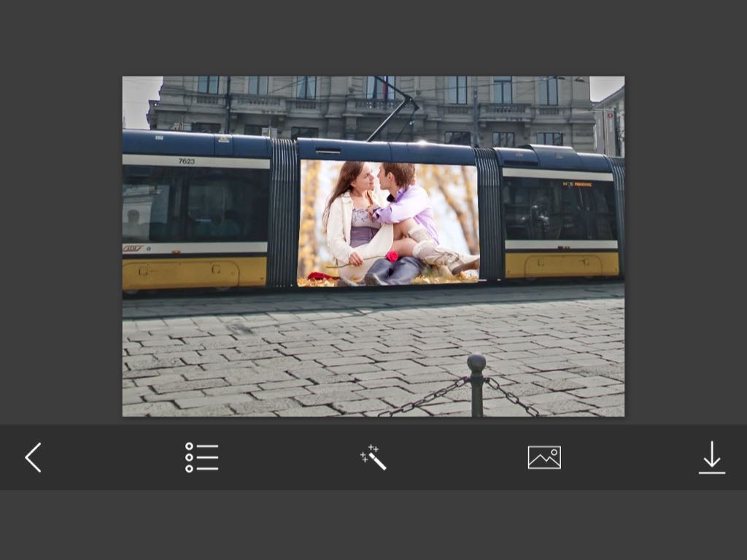The width and height of the screenshot is (747, 560).
Task: Click the cobblestone pavement in the foreground
Action: (x=292, y=357)
